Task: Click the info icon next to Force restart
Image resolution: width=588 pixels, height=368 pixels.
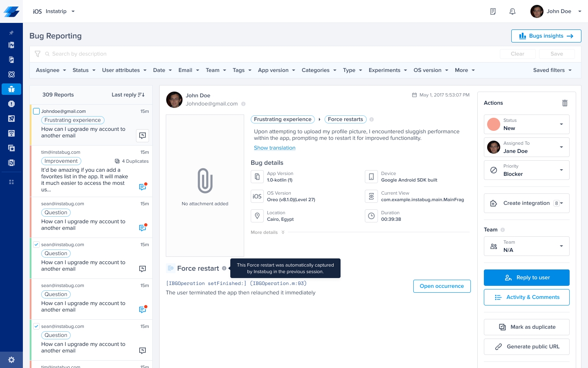Action: [x=224, y=268]
